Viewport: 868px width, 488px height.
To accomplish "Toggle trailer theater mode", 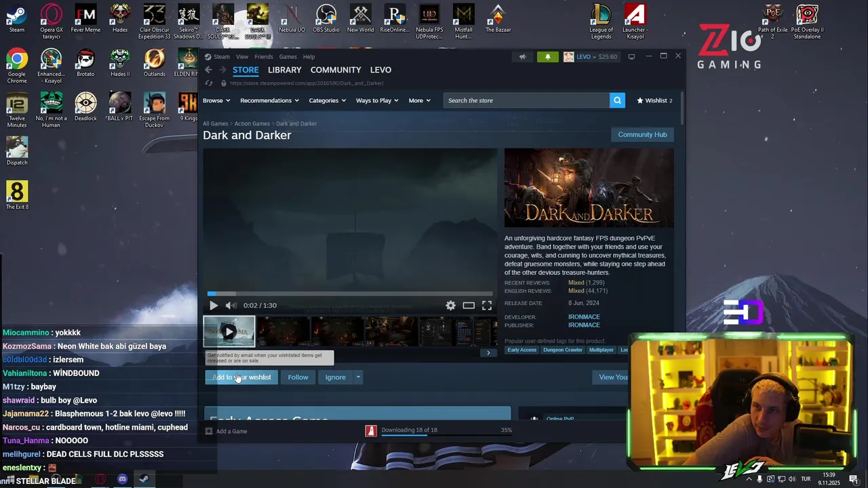I will tap(469, 306).
